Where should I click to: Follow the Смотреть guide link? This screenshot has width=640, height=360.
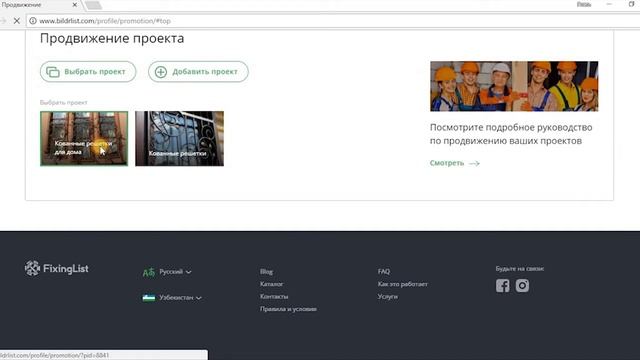454,163
